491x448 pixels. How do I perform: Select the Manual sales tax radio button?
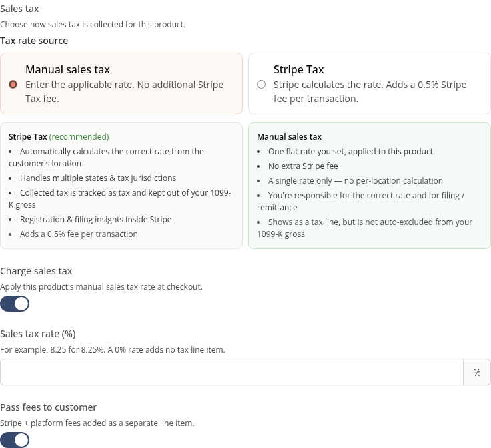coord(13,85)
